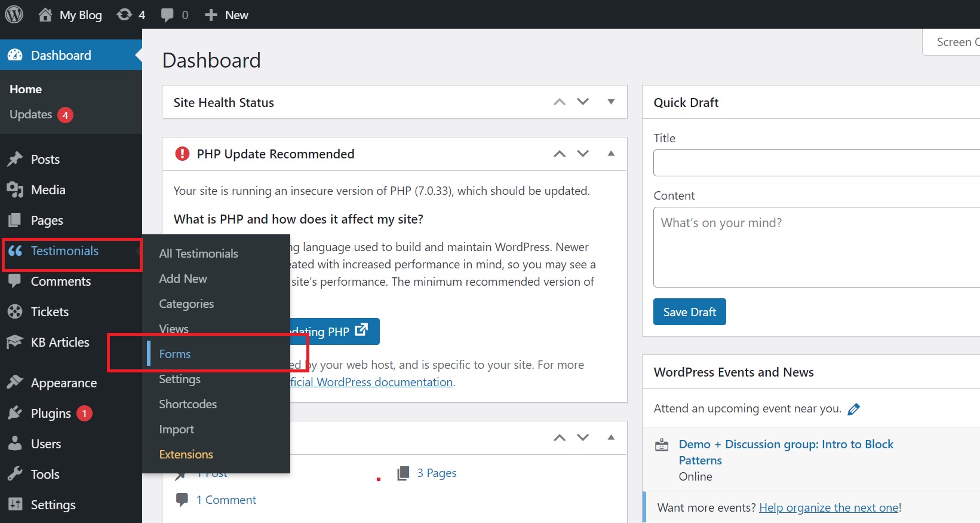Open the New content menu
The height and width of the screenshot is (523, 980).
(226, 15)
